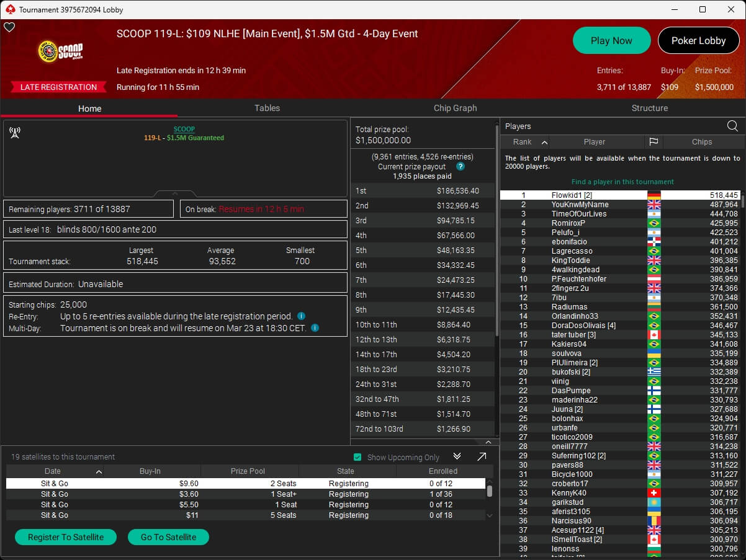Uncheck the Show Upcoming Only checkbox
This screenshot has height=560, width=746.
357,458
